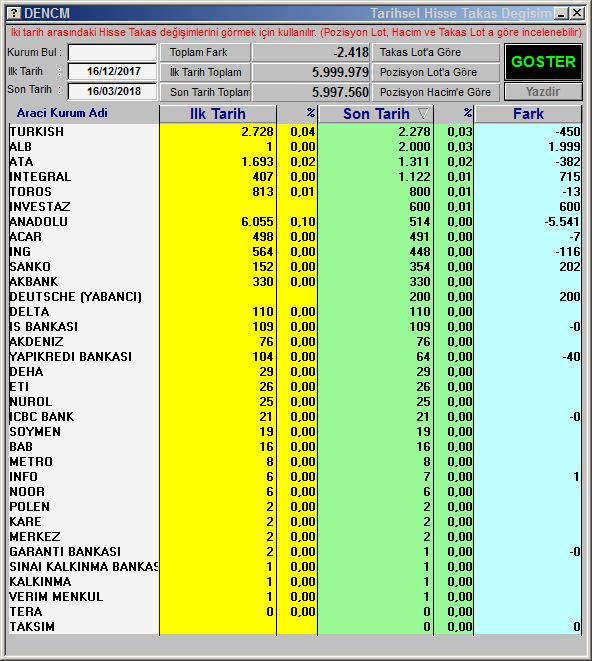
Task: Click the Yazdir print button
Action: [x=543, y=92]
